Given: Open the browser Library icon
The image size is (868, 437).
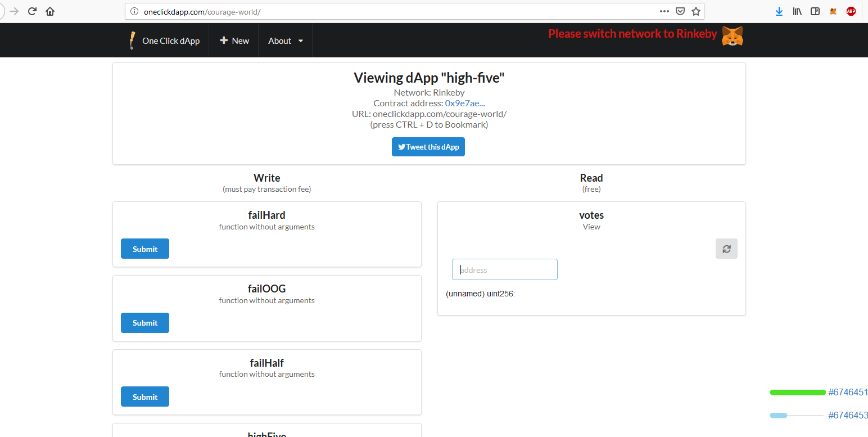Looking at the screenshot, I should pos(797,11).
